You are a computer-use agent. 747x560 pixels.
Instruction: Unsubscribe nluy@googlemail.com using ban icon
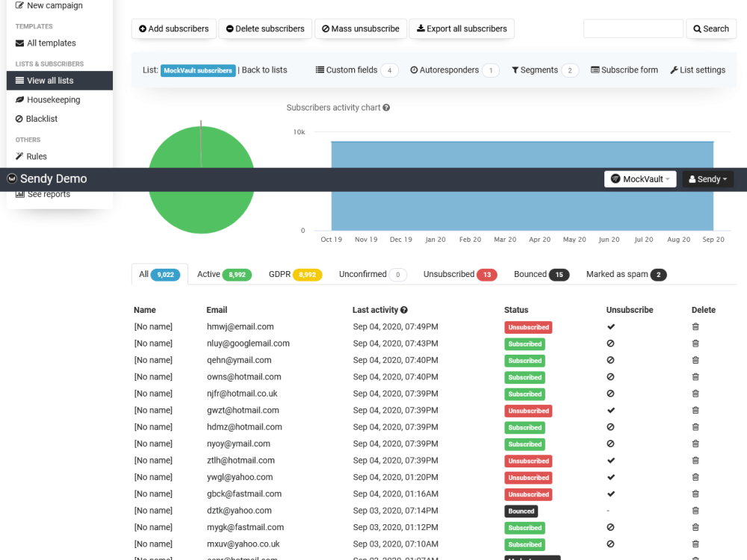point(611,343)
